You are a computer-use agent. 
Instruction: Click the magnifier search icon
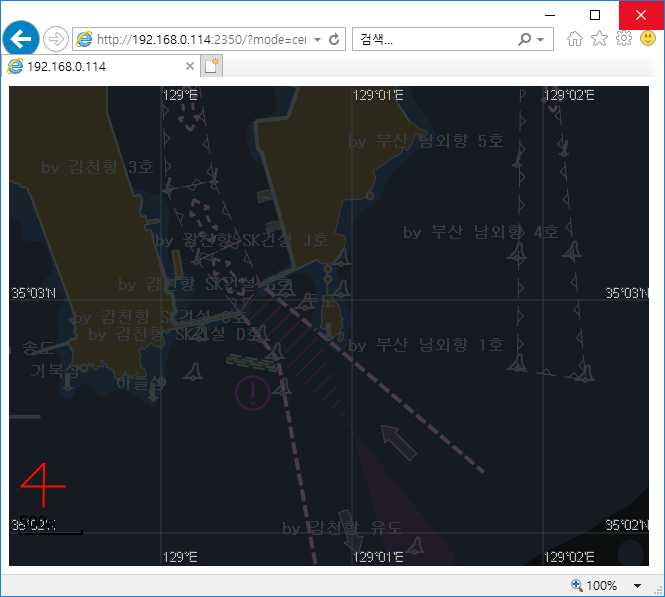pos(525,40)
